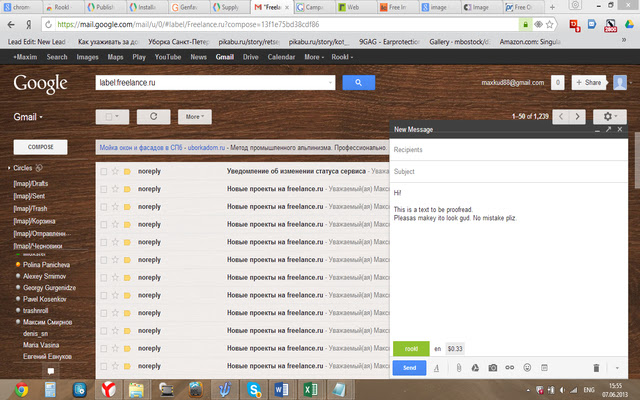Open Google Drive extension icon

click(629, 25)
